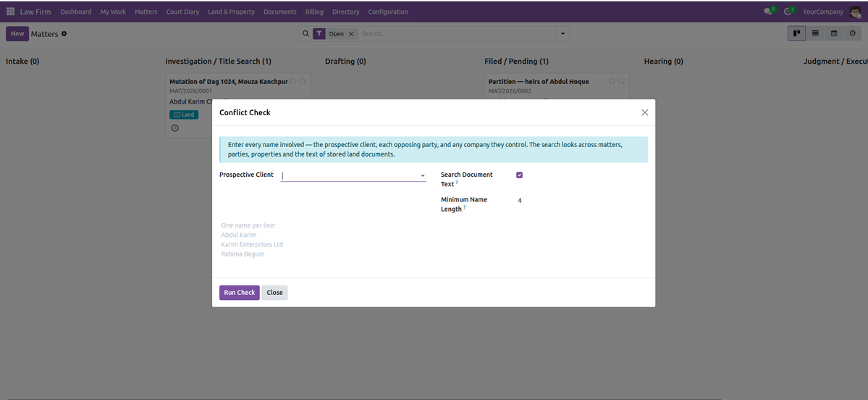Switch to Activity view

click(852, 33)
